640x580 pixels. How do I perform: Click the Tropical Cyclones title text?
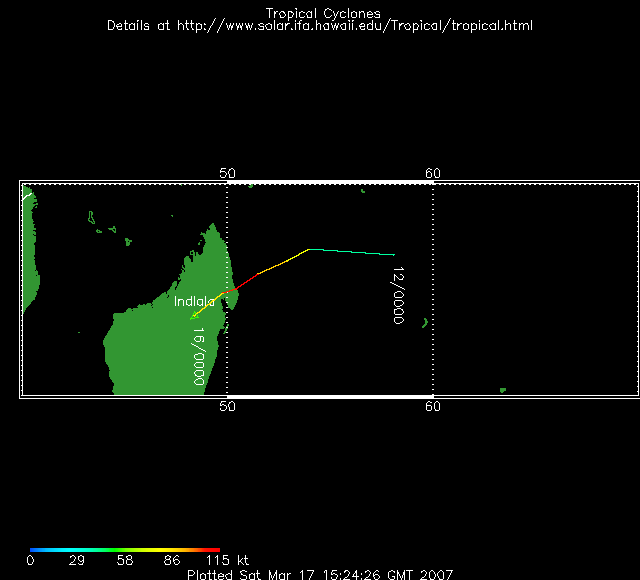coord(322,13)
